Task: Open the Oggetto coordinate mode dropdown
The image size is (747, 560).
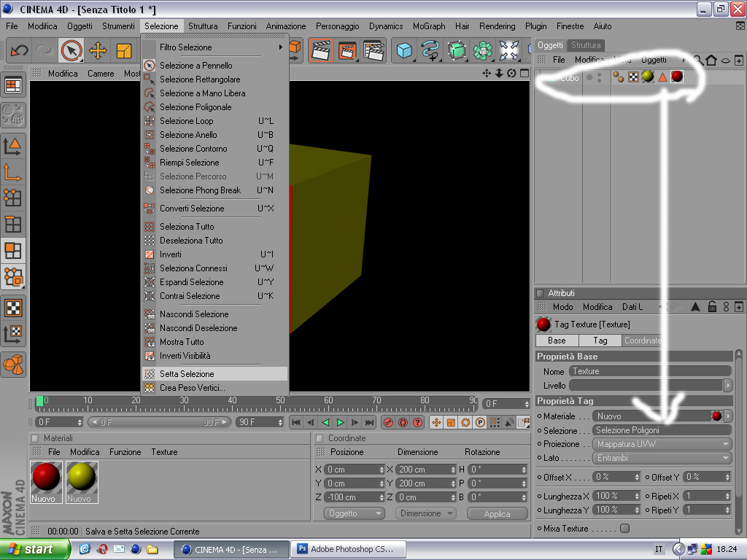Action: pyautogui.click(x=355, y=513)
